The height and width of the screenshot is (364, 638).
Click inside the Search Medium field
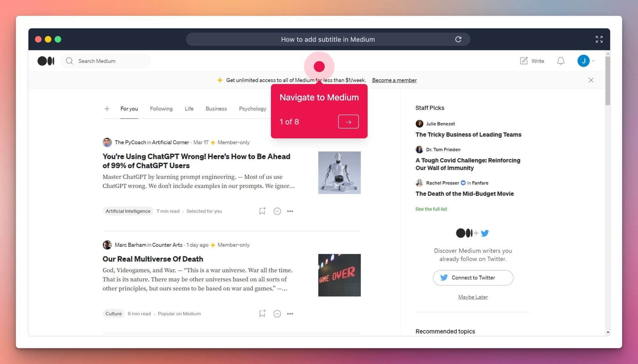pos(105,61)
